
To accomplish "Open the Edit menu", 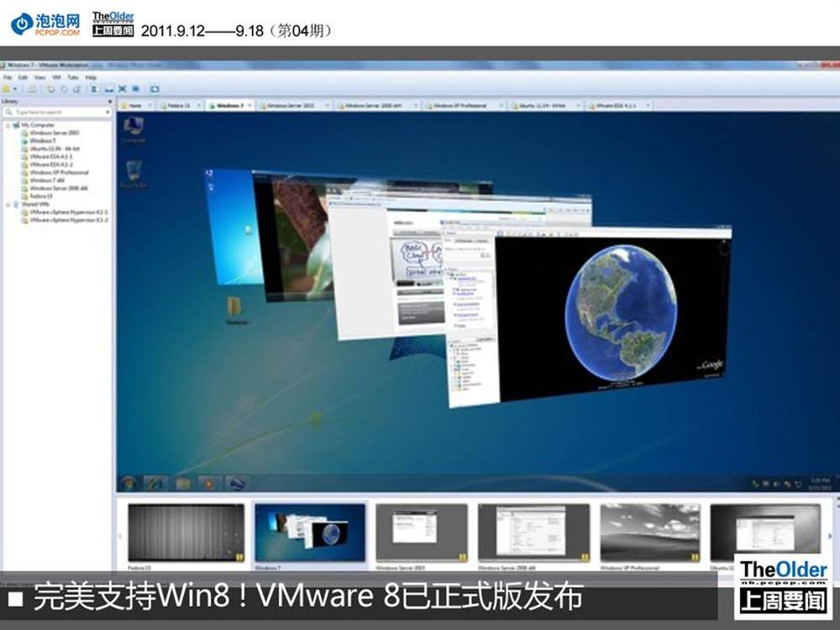I will pos(23,77).
